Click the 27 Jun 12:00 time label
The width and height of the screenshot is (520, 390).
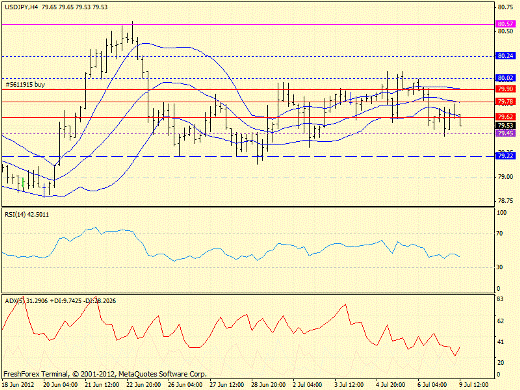227,384
